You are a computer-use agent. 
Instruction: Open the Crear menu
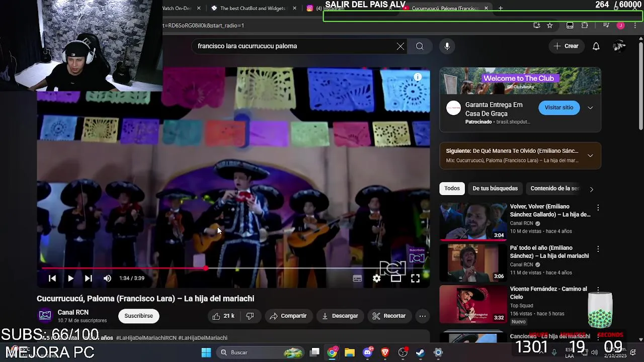click(566, 46)
